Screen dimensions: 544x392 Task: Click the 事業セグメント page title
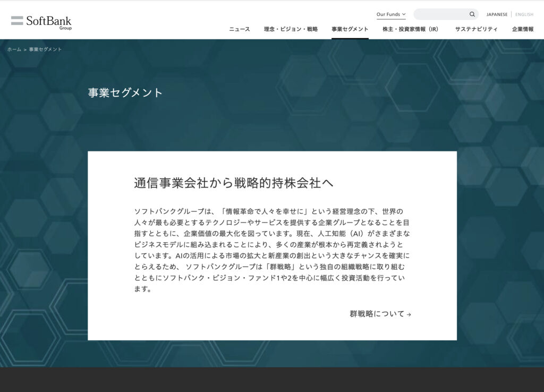click(125, 92)
